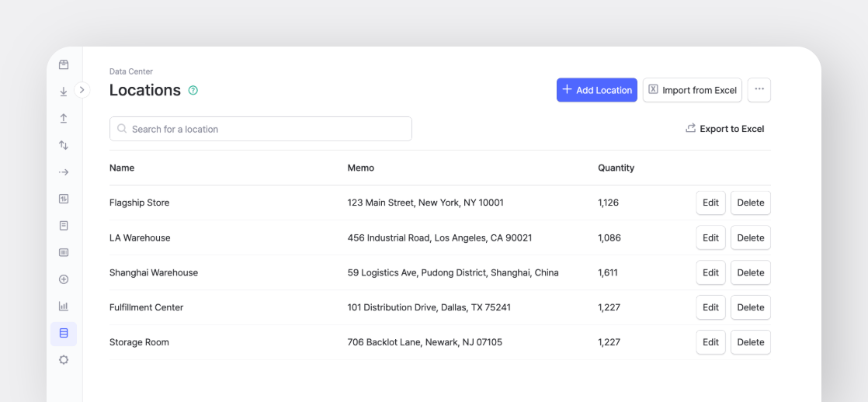
Task: Select the Shanghai Warehouse name
Action: (154, 272)
